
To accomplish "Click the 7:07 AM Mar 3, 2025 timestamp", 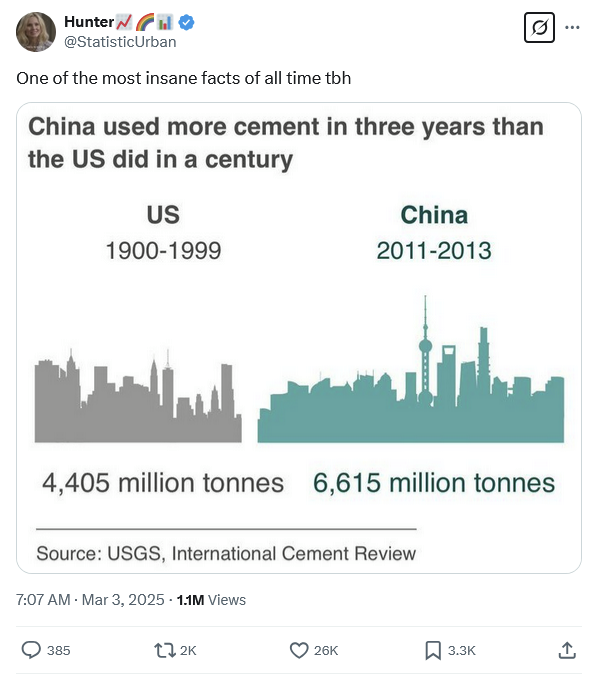I will point(90,600).
